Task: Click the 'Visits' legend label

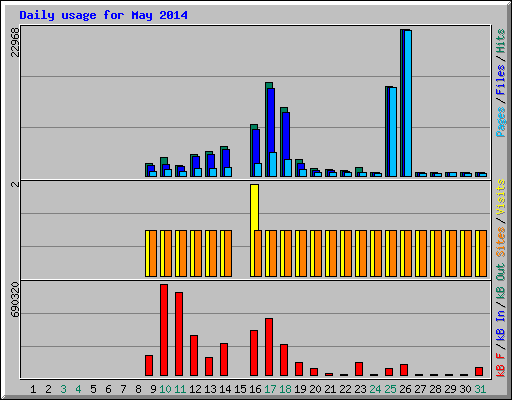Action: coord(501,198)
